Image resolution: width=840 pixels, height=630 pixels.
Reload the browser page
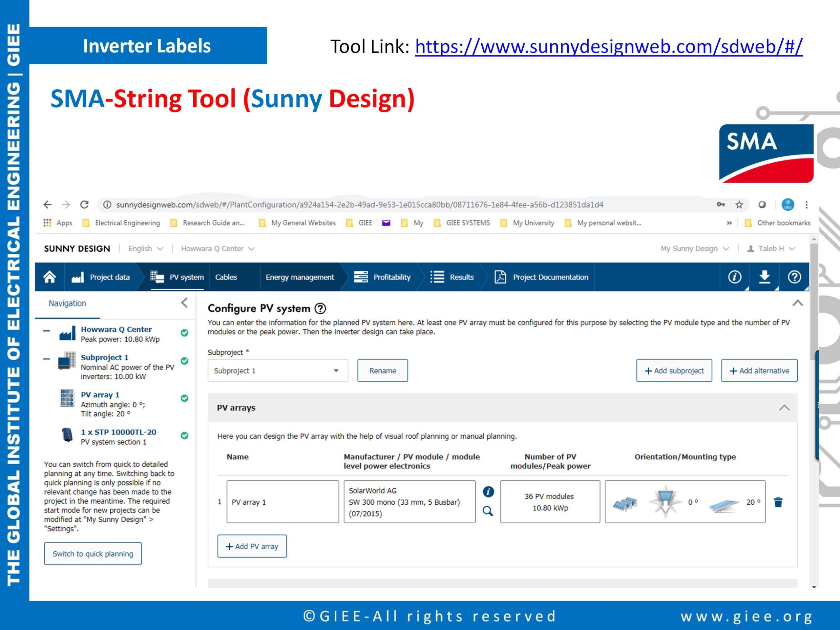point(84,205)
